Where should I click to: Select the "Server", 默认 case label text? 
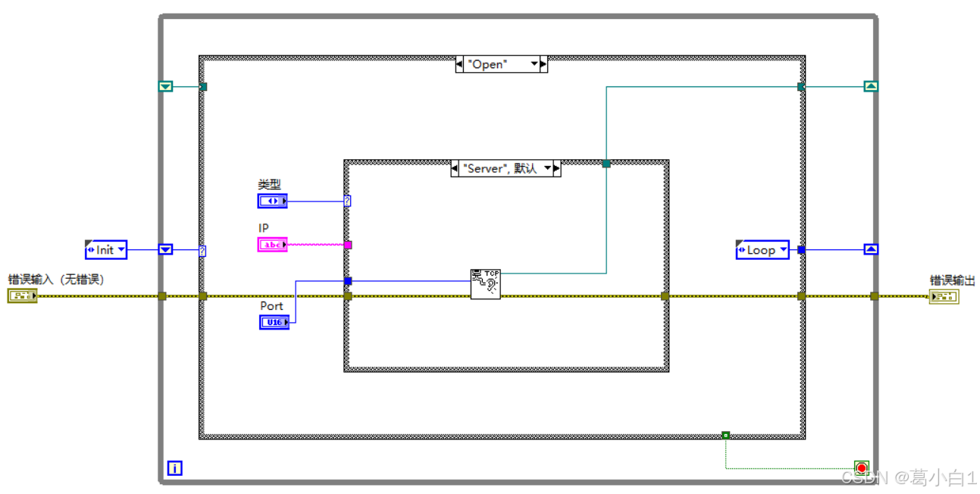(x=500, y=168)
